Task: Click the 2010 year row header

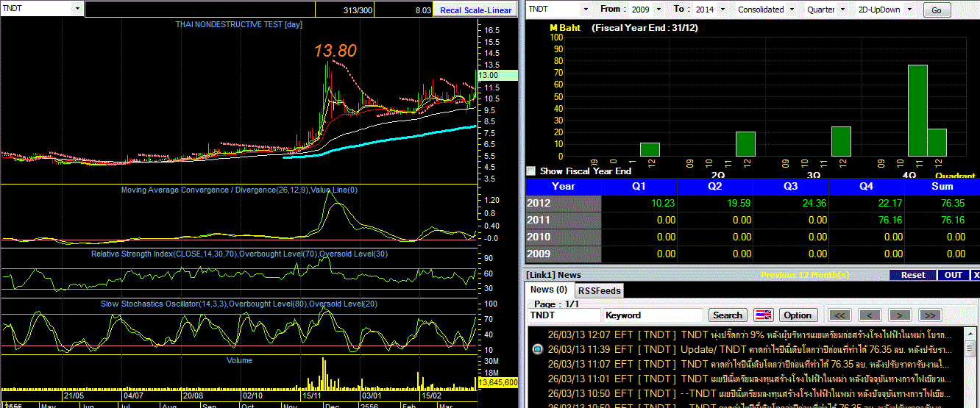Action: coord(563,237)
